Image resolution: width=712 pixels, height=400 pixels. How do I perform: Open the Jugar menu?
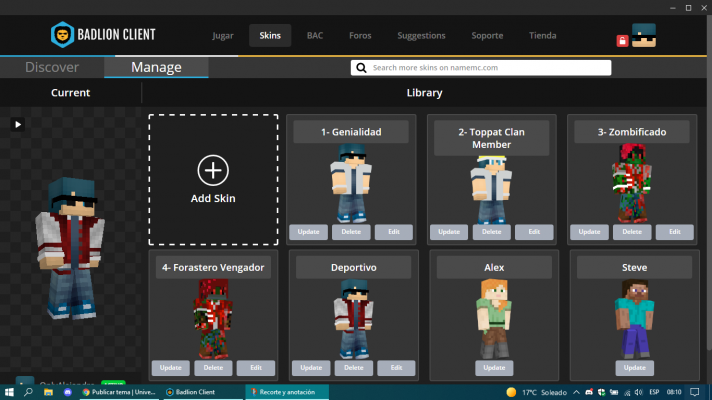click(x=222, y=36)
